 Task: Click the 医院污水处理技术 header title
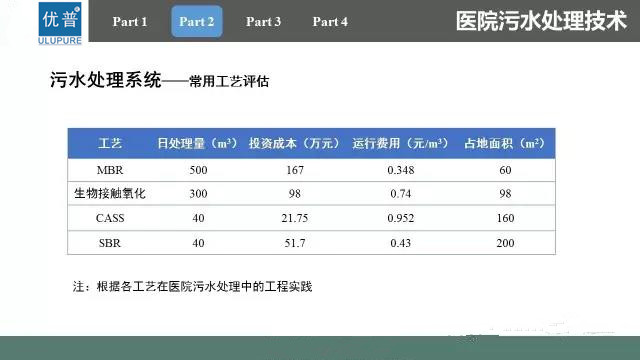pos(541,21)
